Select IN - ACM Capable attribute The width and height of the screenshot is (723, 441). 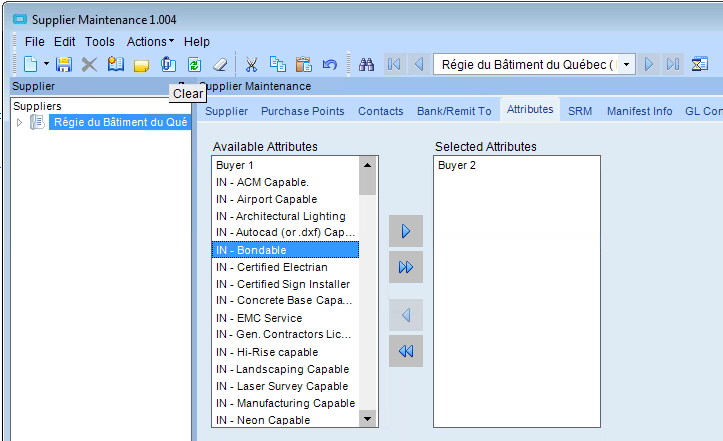click(285, 182)
